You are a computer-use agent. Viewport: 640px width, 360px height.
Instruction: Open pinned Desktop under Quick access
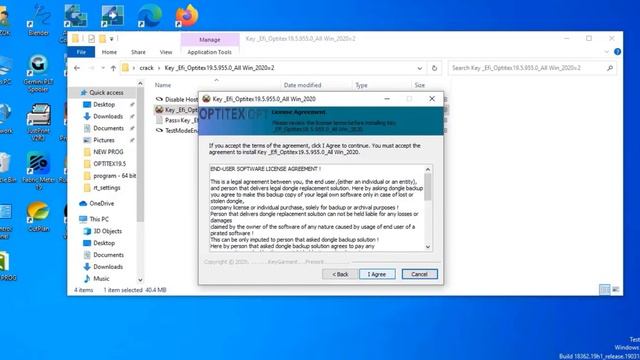[x=99, y=104]
